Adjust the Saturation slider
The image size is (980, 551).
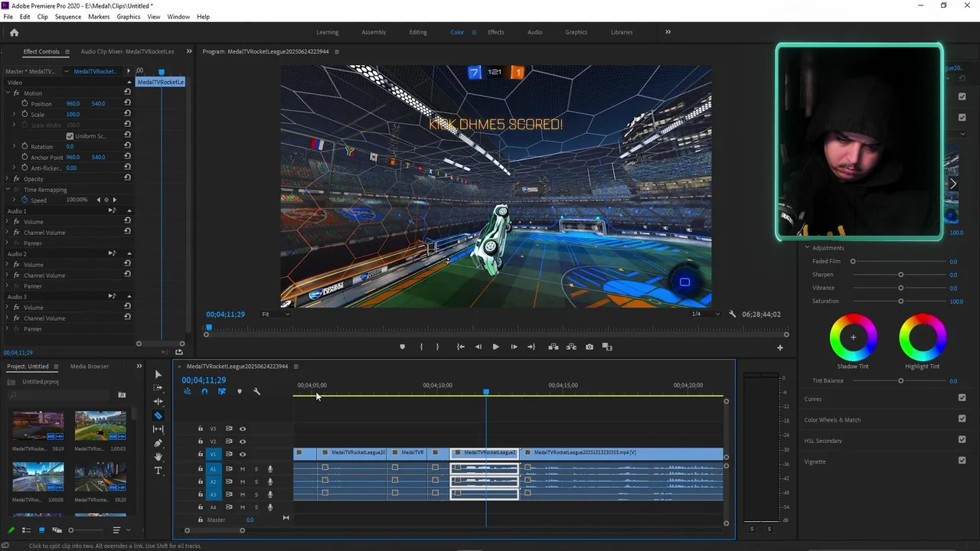900,301
